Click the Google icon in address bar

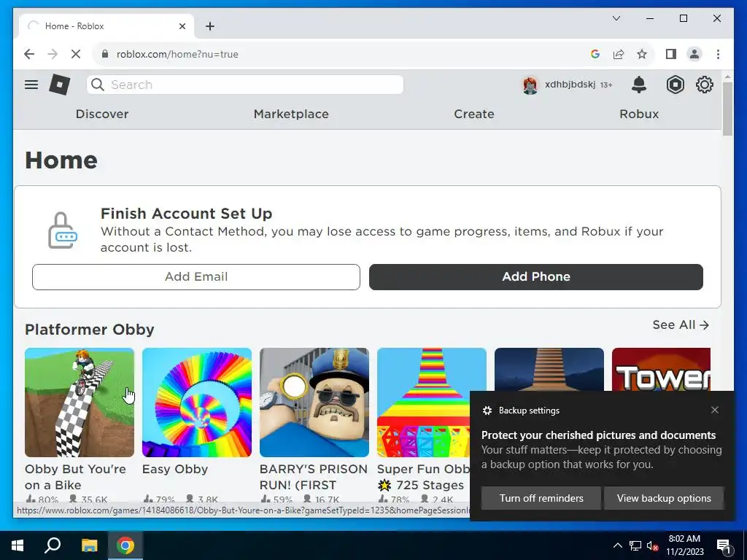click(595, 54)
